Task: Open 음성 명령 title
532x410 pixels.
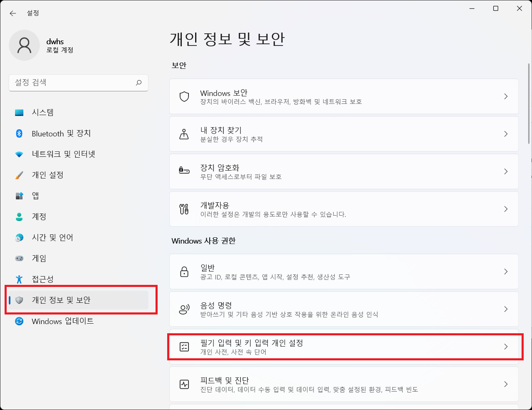Action: 216,305
